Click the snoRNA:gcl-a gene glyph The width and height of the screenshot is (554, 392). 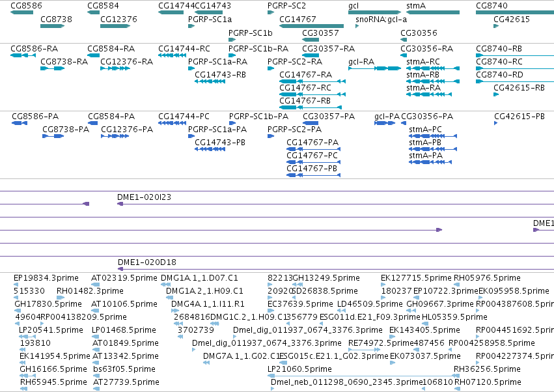(x=357, y=26)
